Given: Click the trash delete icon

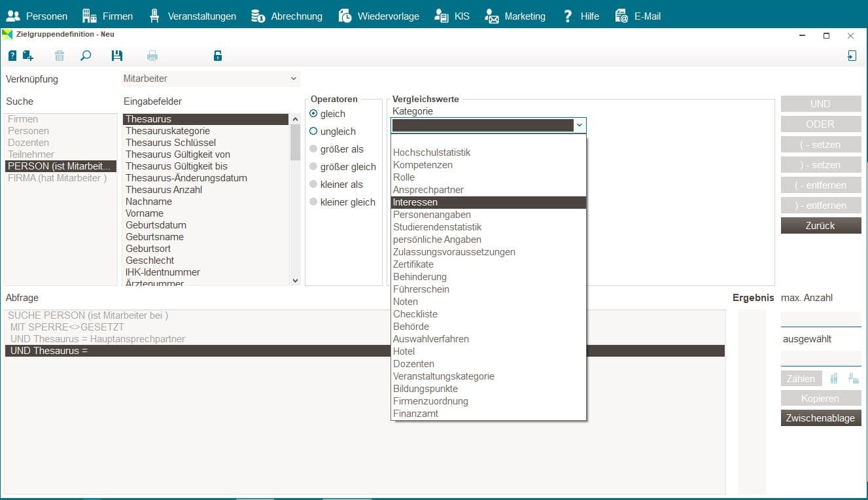Looking at the screenshot, I should click(x=60, y=56).
